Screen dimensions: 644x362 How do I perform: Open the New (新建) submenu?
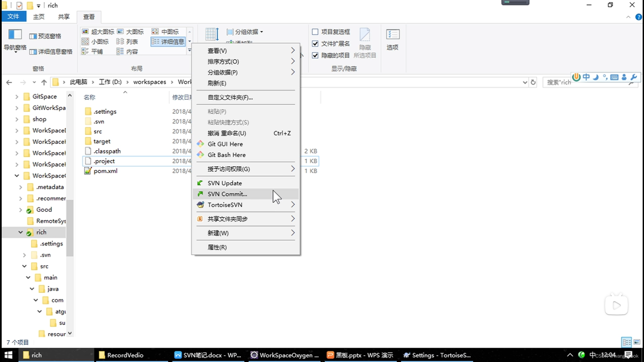pos(246,233)
